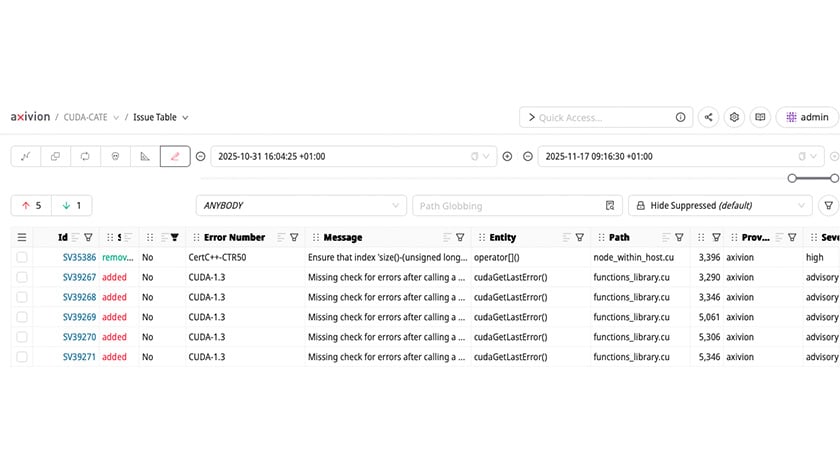
Task: Open settings gear in the header
Action: point(734,117)
